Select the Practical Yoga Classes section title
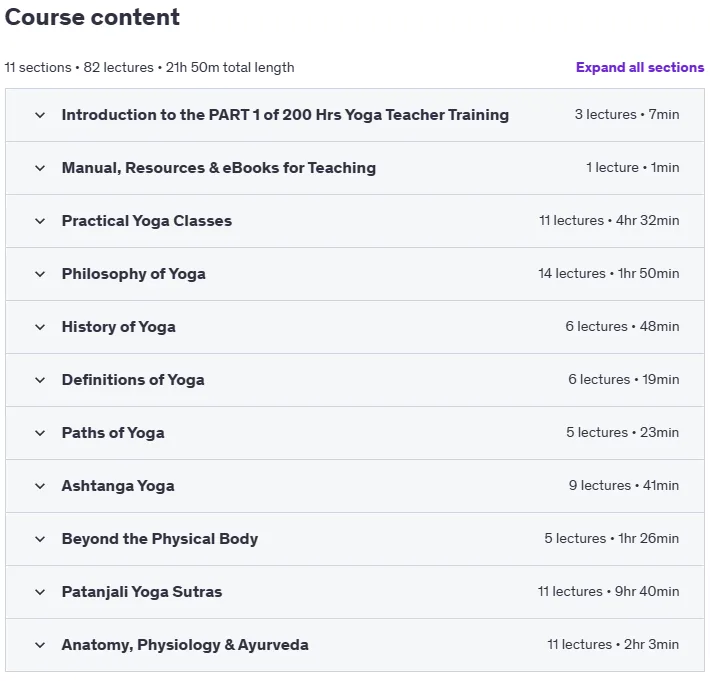This screenshot has height=681, width=710. tap(147, 221)
